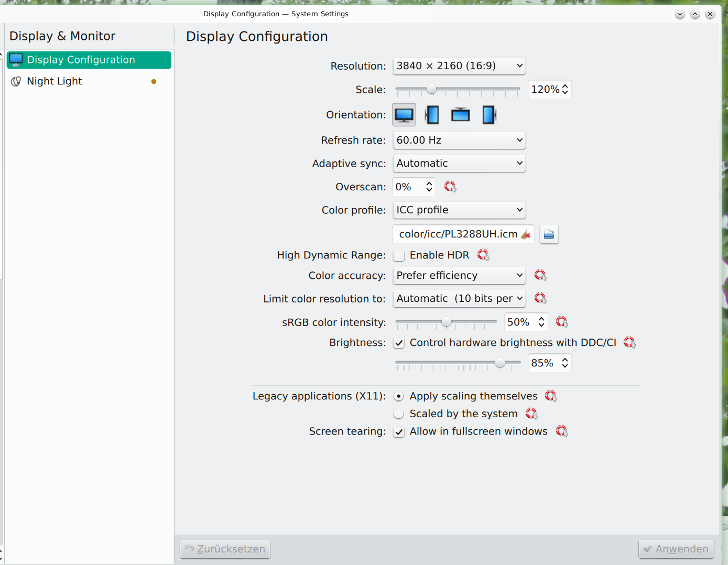Choose the upside-down orientation icon
This screenshot has height=565, width=728.
(x=460, y=115)
